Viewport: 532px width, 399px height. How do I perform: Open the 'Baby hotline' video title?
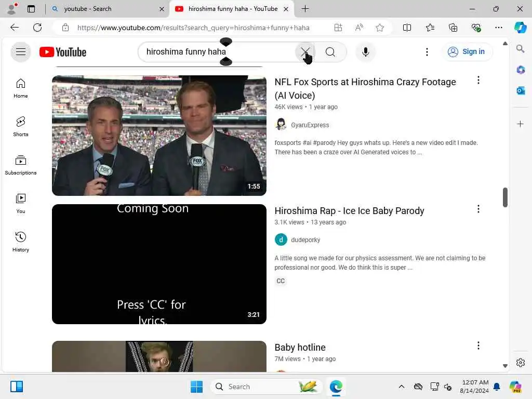300,348
